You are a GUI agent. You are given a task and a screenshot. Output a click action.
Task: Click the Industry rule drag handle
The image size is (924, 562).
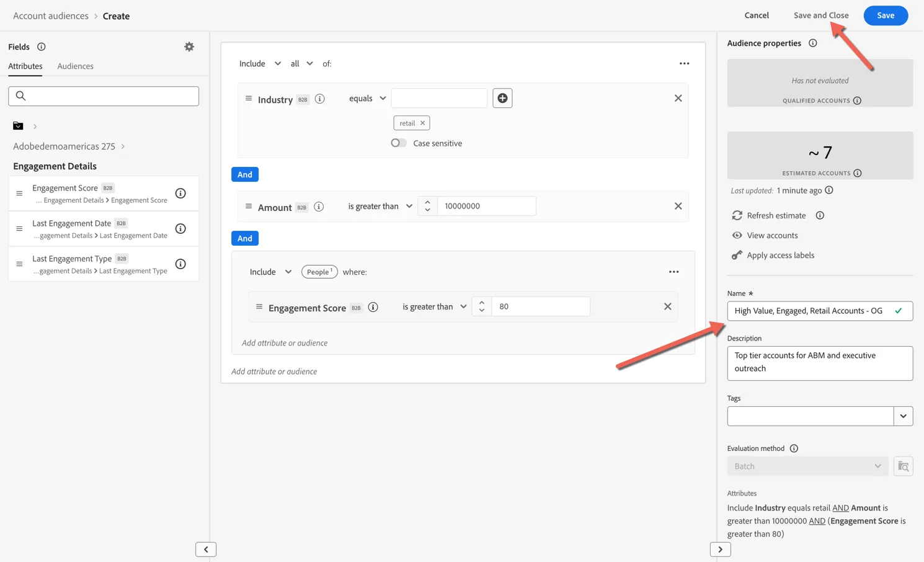(x=249, y=99)
